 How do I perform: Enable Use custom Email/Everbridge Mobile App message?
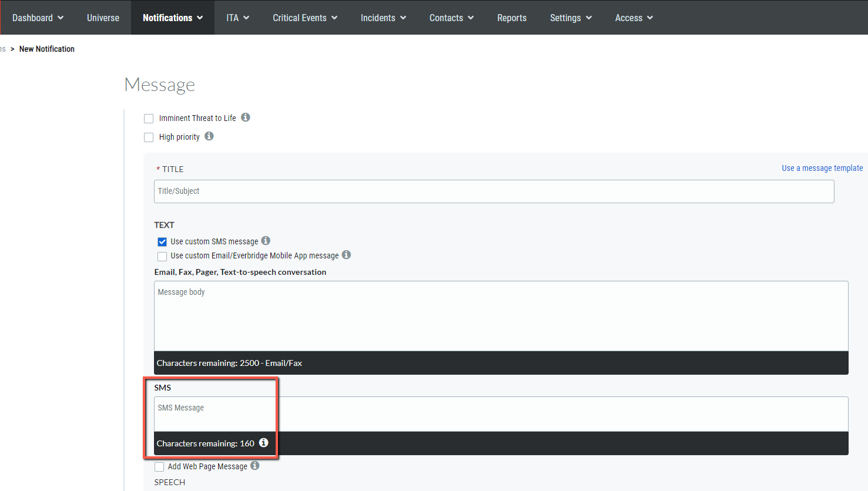[x=162, y=257]
